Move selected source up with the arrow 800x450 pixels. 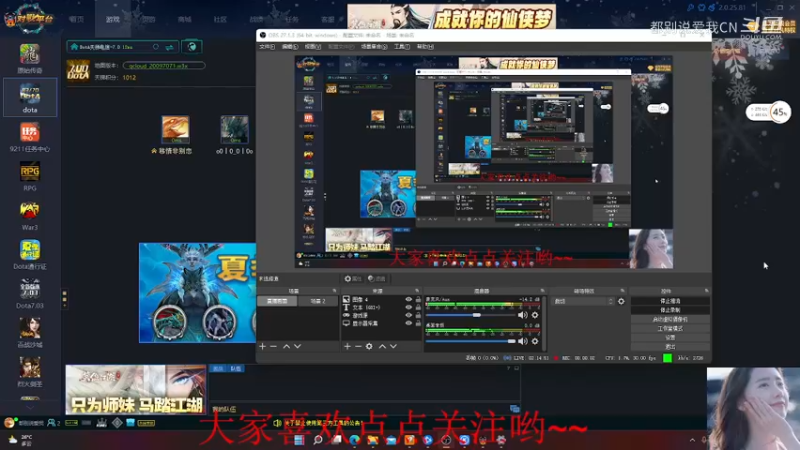point(382,346)
